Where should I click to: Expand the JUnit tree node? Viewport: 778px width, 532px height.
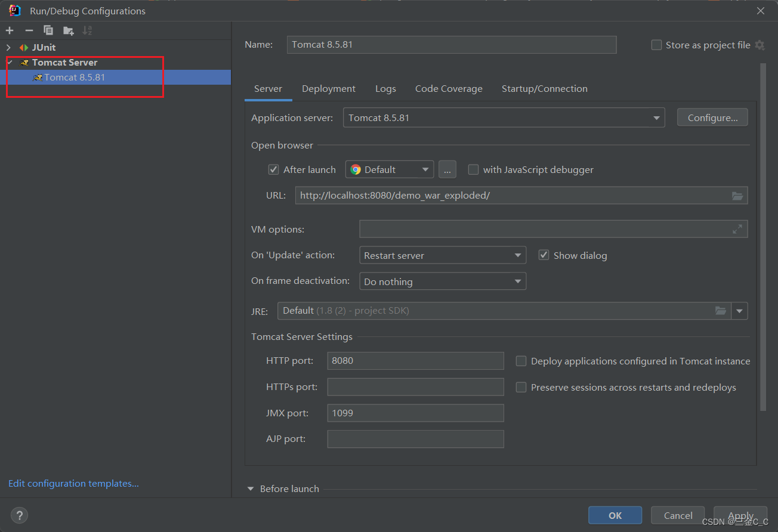(x=8, y=47)
